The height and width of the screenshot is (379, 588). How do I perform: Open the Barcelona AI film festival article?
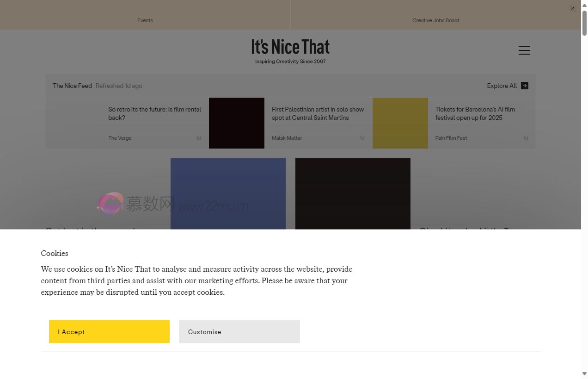pyautogui.click(x=475, y=113)
